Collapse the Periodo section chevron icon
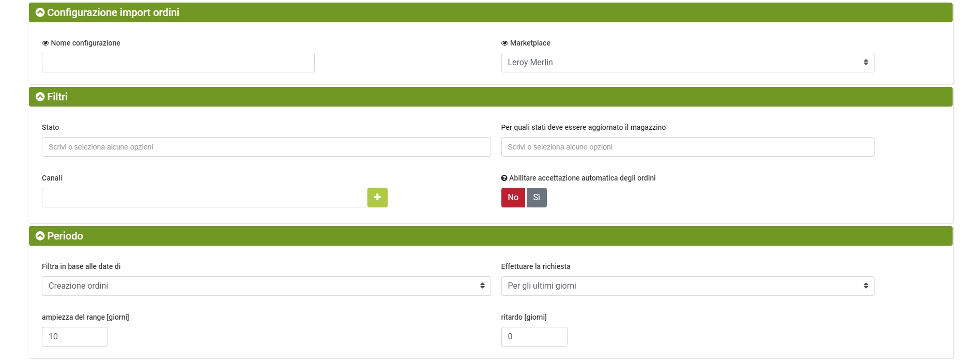This screenshot has height=360, width=980. [40, 236]
